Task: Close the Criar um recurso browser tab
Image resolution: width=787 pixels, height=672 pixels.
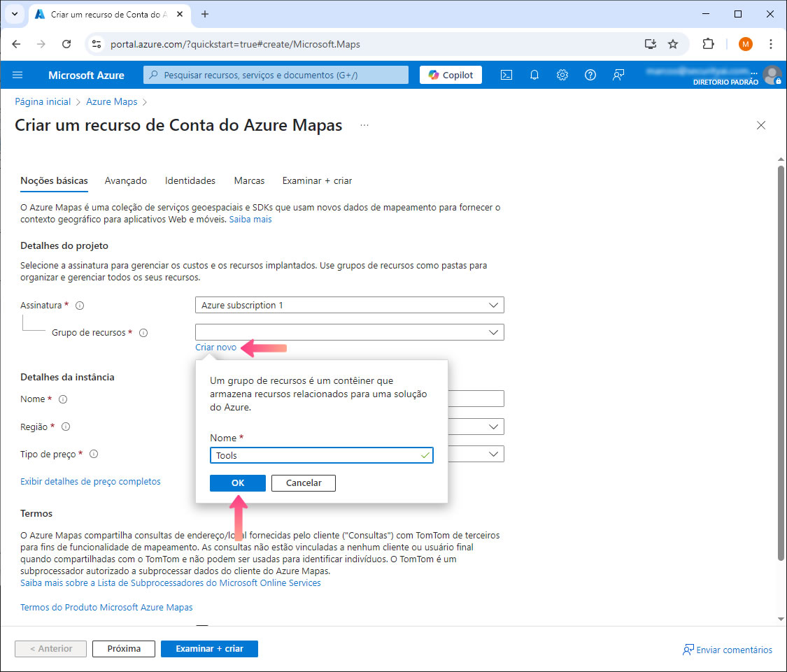Action: (x=180, y=14)
